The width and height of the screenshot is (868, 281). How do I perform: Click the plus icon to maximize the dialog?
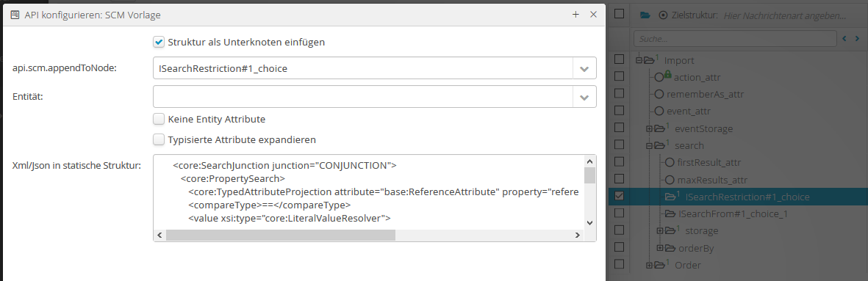575,15
